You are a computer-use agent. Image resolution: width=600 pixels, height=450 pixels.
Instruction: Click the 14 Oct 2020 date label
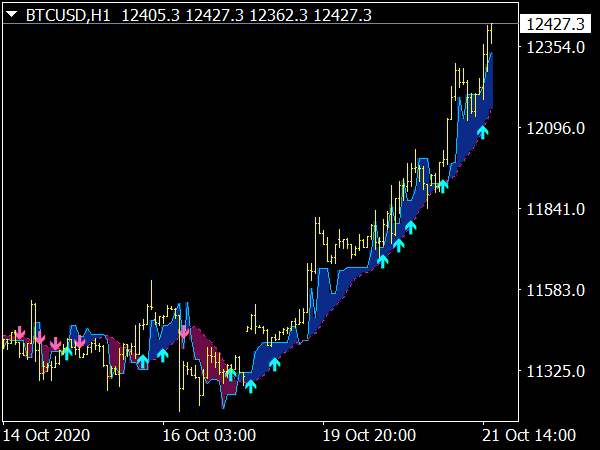pyautogui.click(x=46, y=435)
